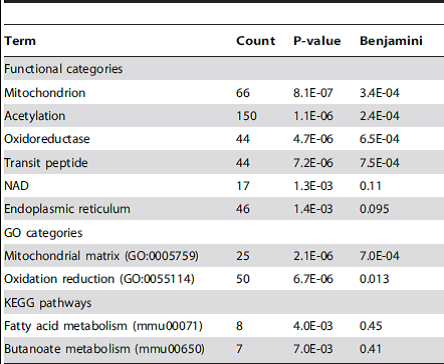Select the NAD row label
The image size is (444, 364).
16,186
